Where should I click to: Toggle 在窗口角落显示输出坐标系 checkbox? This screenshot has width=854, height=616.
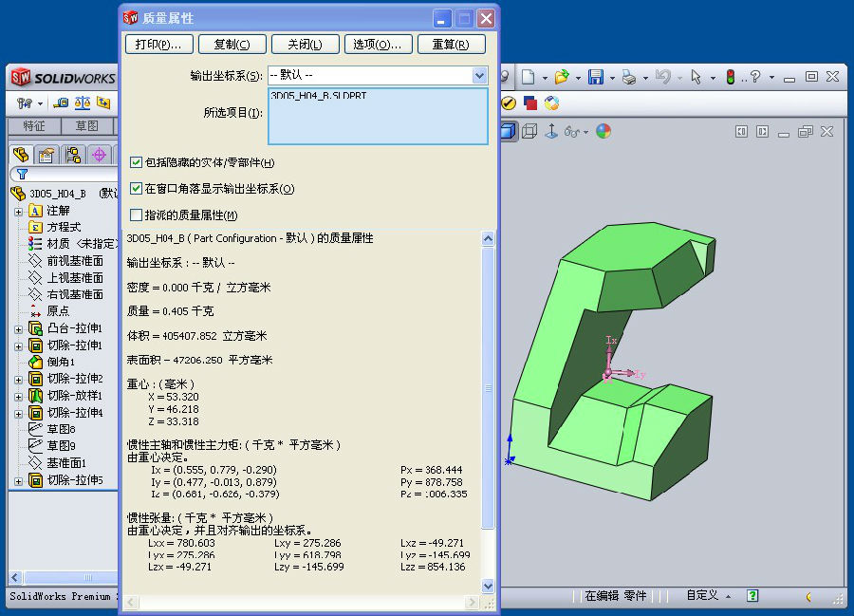137,189
